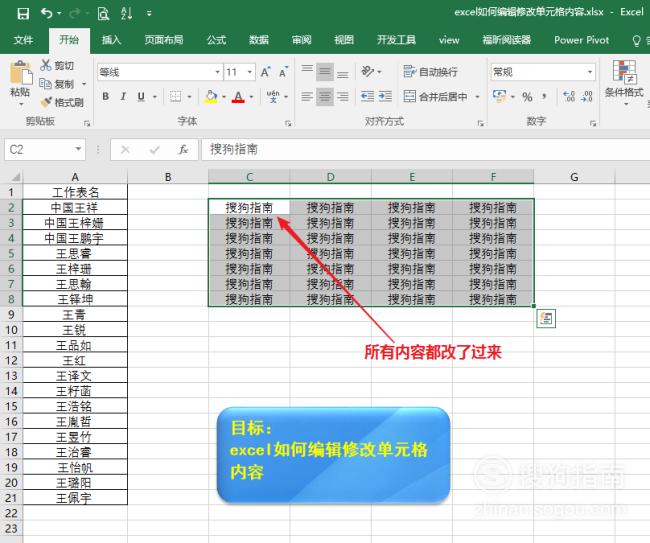
Task: Select row 15 header
Action: pos(11,406)
